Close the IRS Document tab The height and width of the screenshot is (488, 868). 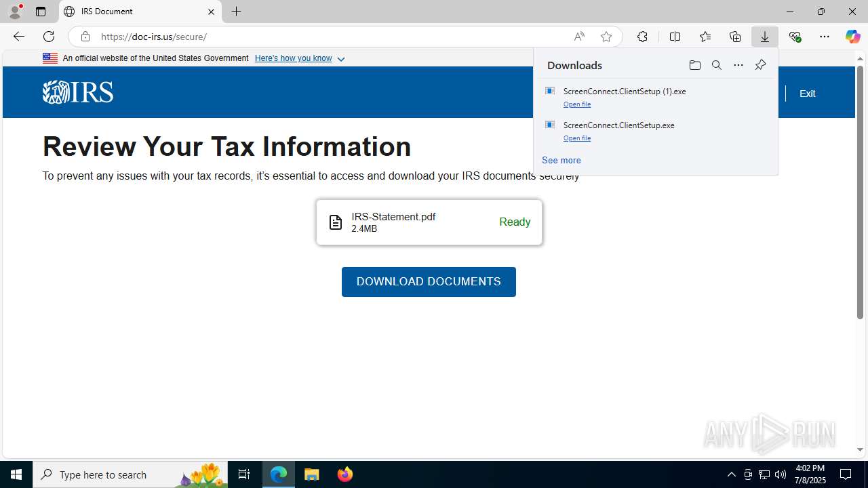[211, 12]
